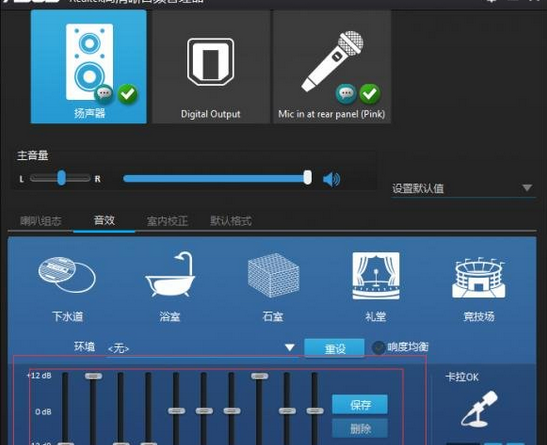Click the 保存 save equalizer button

(360, 405)
